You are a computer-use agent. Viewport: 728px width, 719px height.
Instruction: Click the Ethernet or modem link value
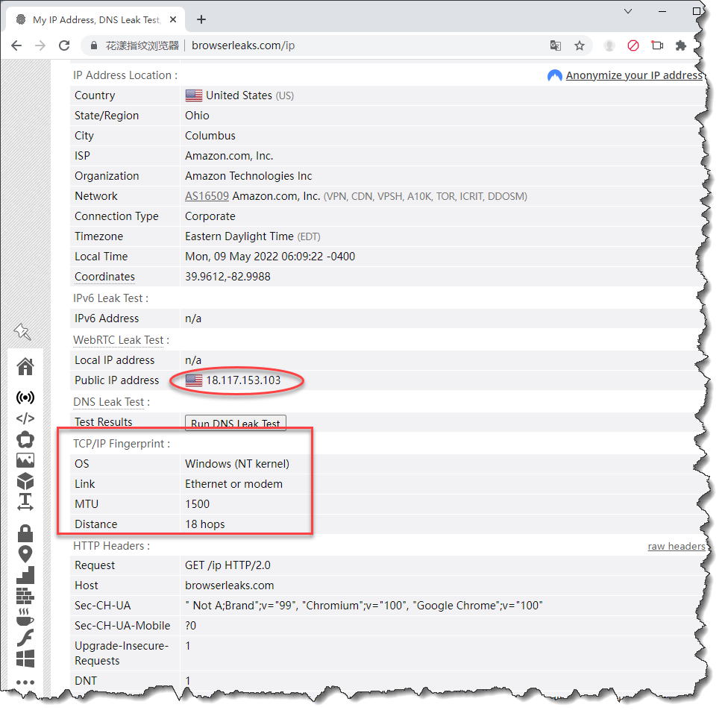(233, 484)
